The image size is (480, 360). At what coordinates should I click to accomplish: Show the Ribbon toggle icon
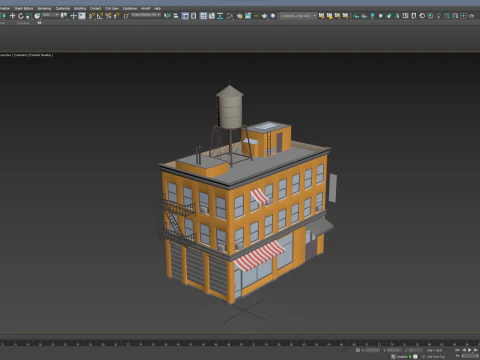click(203, 16)
